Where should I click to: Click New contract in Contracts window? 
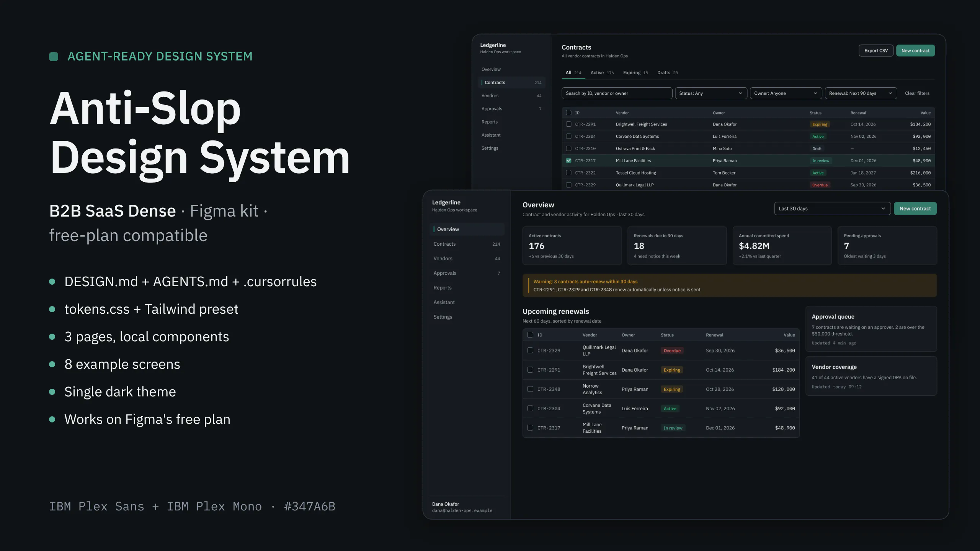[915, 51]
